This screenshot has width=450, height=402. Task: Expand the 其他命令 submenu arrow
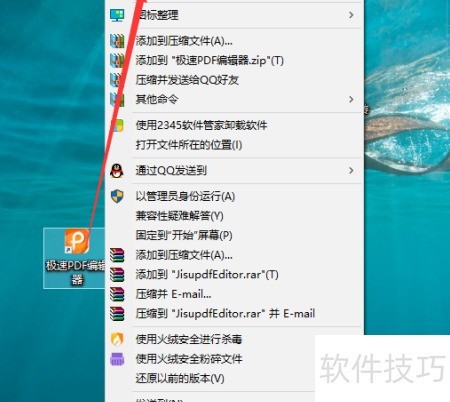click(x=351, y=99)
